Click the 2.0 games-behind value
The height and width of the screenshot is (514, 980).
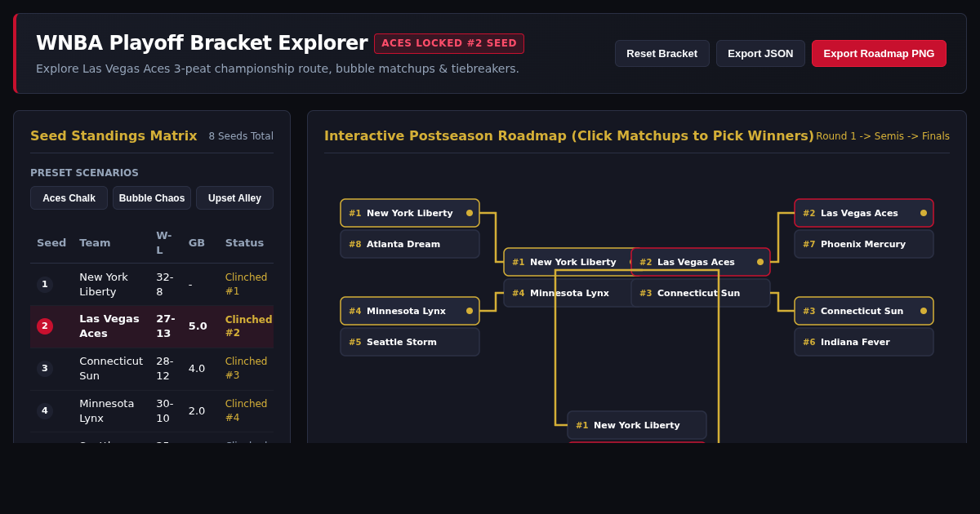(197, 410)
